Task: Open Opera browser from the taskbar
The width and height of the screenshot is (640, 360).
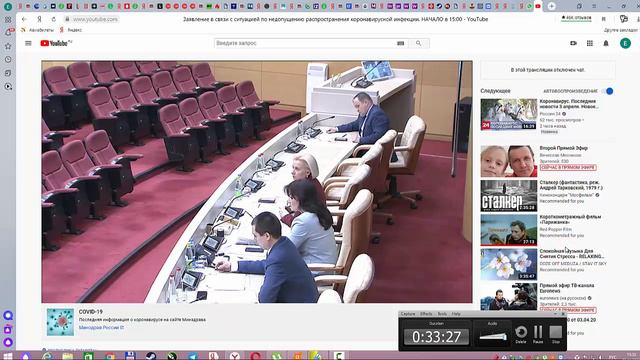Action: click(x=255, y=356)
